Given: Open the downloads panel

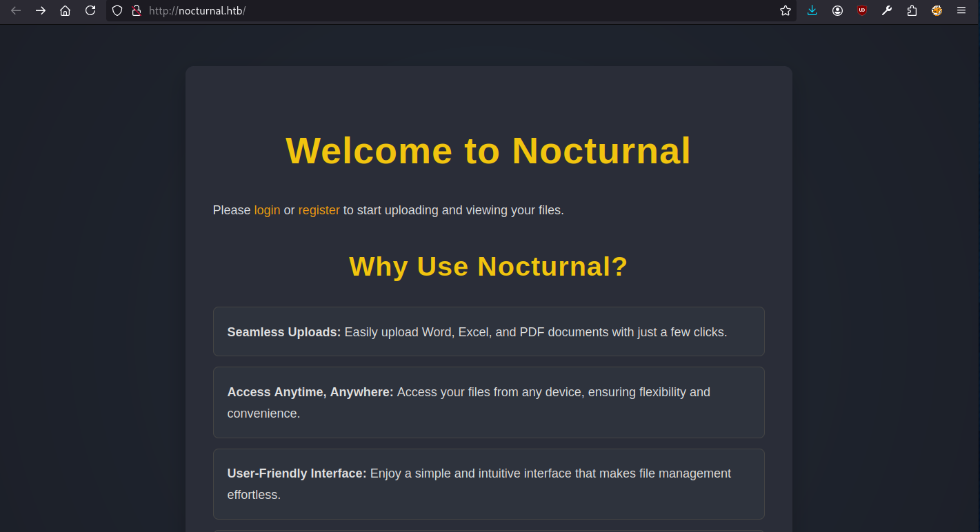Looking at the screenshot, I should [x=812, y=11].
